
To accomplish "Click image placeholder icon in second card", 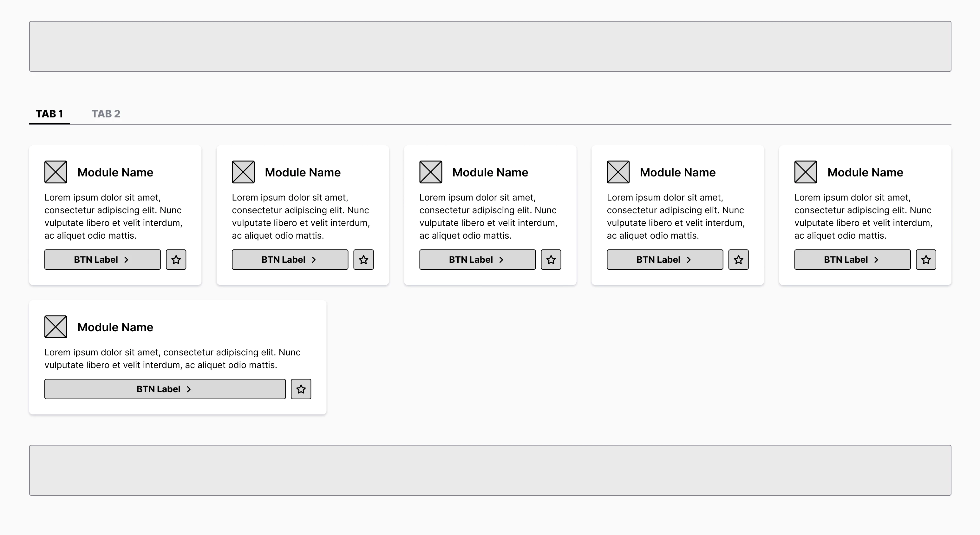I will click(243, 172).
